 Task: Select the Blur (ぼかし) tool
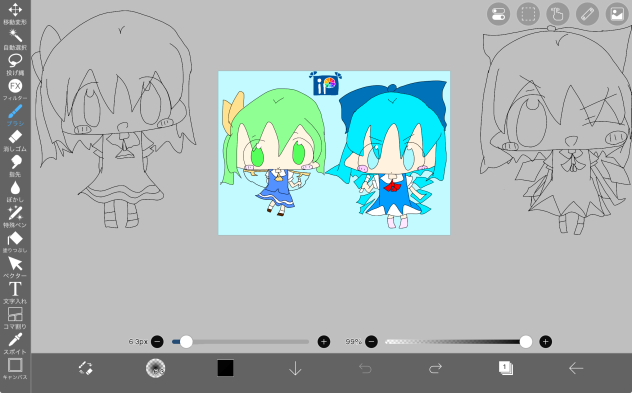point(15,191)
